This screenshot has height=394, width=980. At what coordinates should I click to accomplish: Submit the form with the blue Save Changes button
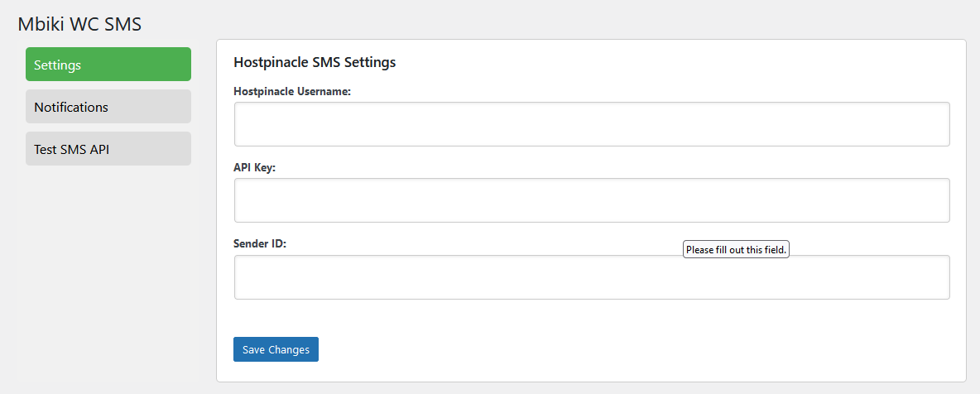(276, 349)
